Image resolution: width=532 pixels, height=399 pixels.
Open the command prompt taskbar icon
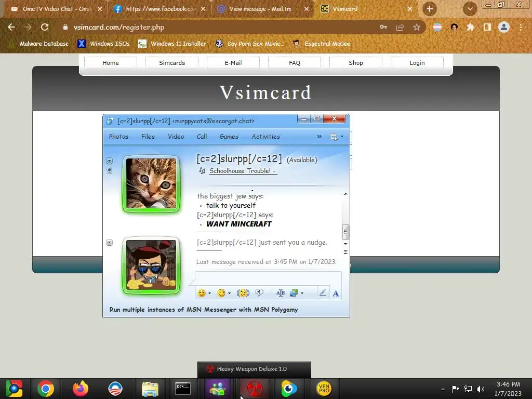point(182,389)
